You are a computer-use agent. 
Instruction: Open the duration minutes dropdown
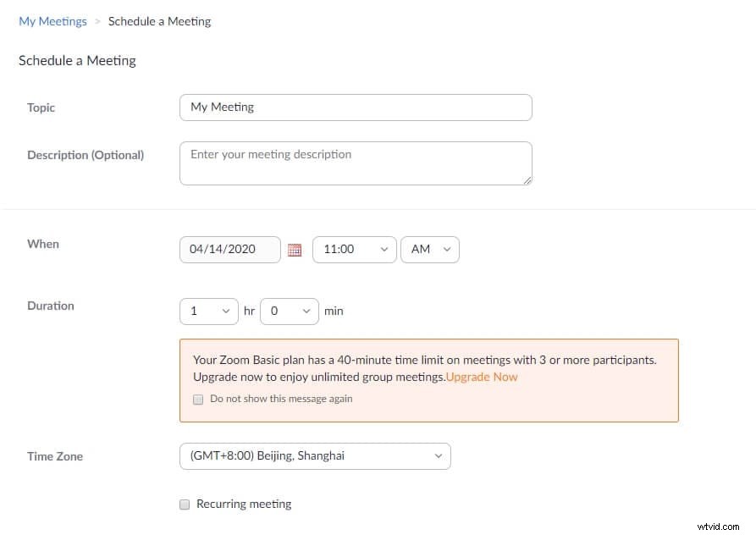tap(289, 311)
